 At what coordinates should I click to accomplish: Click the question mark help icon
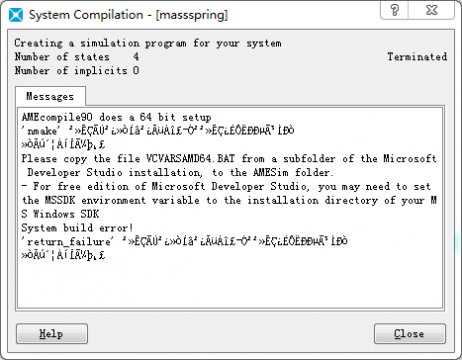394,10
